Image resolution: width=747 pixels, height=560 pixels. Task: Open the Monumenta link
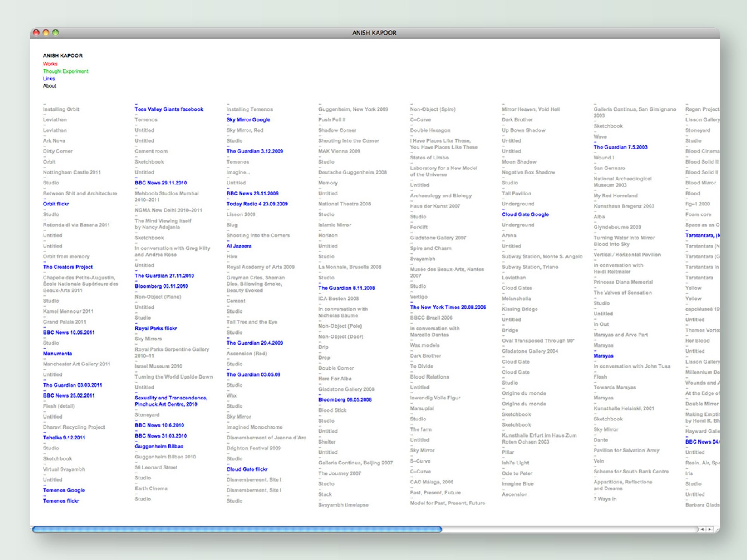[57, 354]
